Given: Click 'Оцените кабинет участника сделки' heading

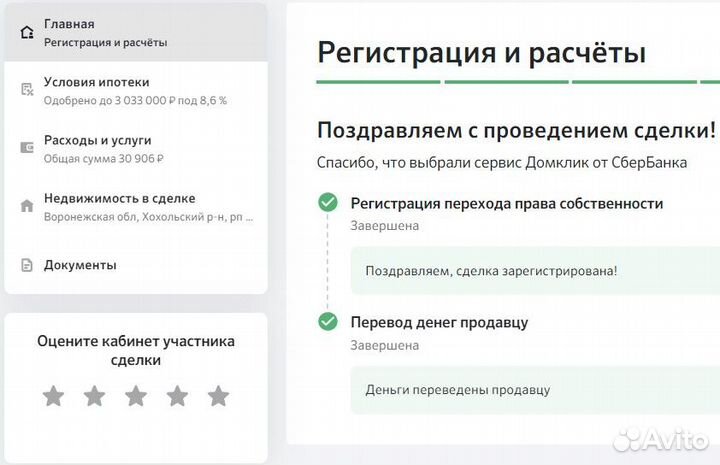Looking at the screenshot, I should click(x=136, y=351).
